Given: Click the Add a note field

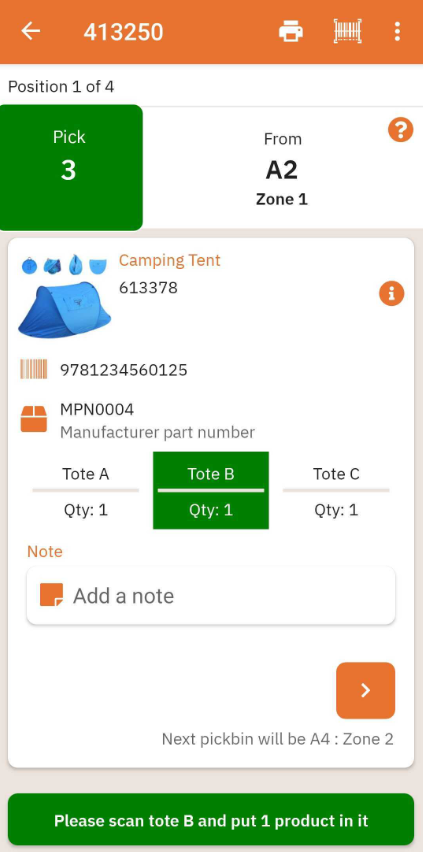Looking at the screenshot, I should pos(211,596).
